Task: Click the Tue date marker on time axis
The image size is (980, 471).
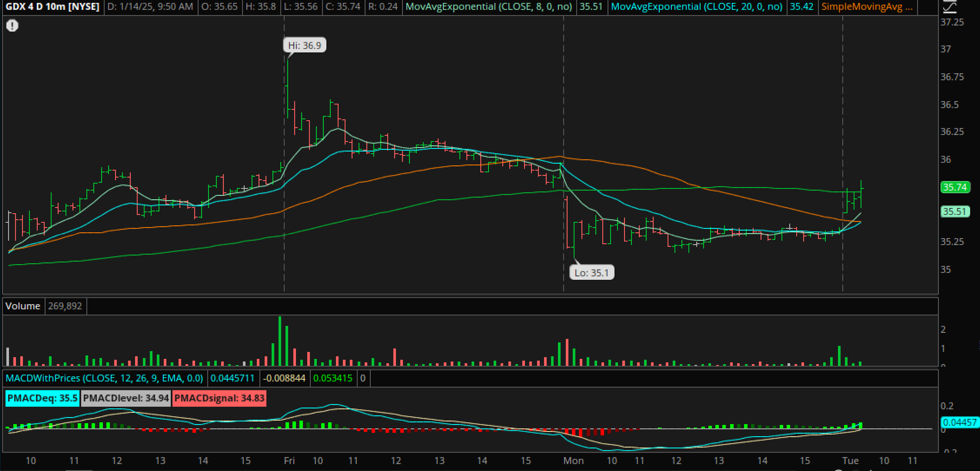Action: 850,461
